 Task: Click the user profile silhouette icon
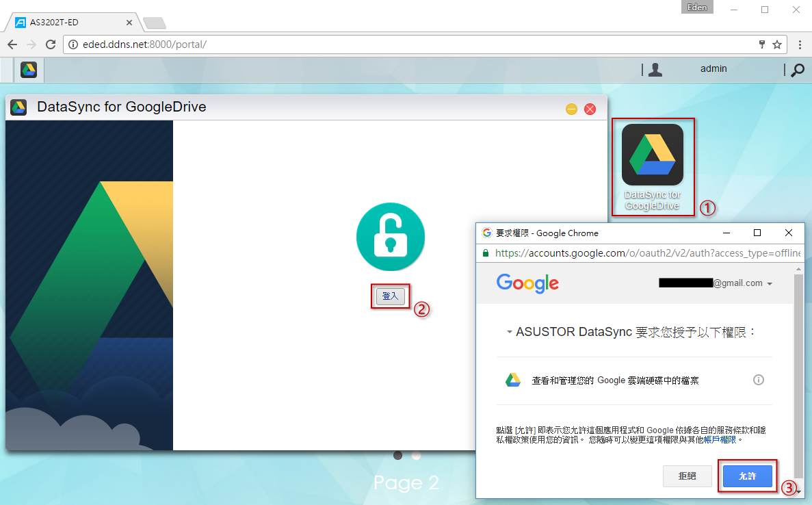pos(655,69)
